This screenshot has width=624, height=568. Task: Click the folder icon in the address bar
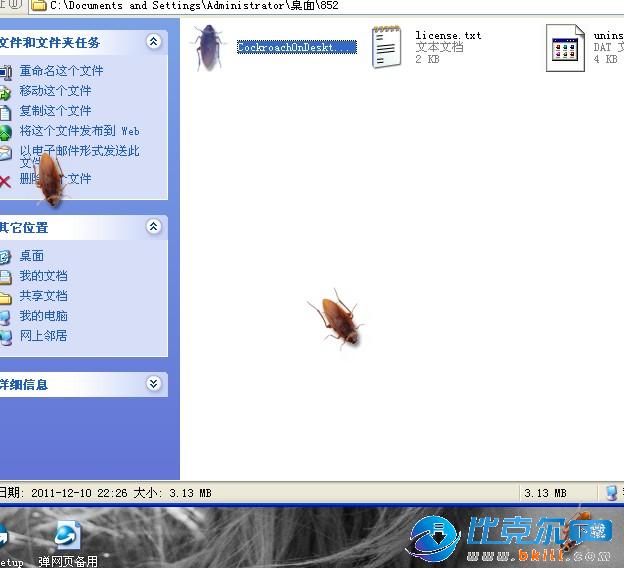click(38, 6)
